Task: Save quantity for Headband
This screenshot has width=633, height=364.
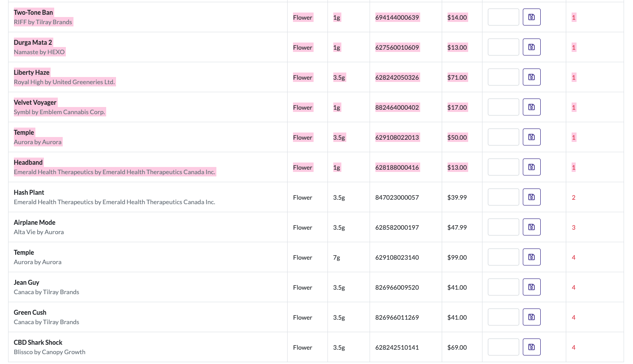Action: (x=531, y=167)
